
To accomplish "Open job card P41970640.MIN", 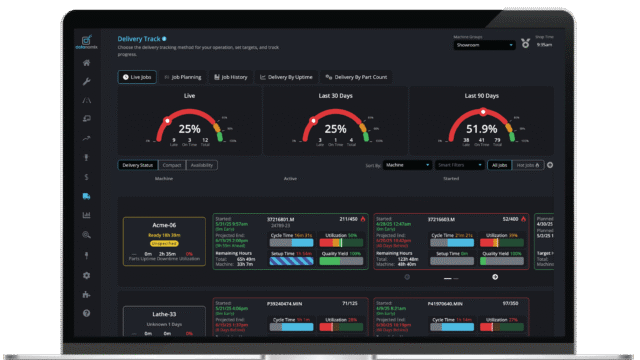I will pos(451,317).
